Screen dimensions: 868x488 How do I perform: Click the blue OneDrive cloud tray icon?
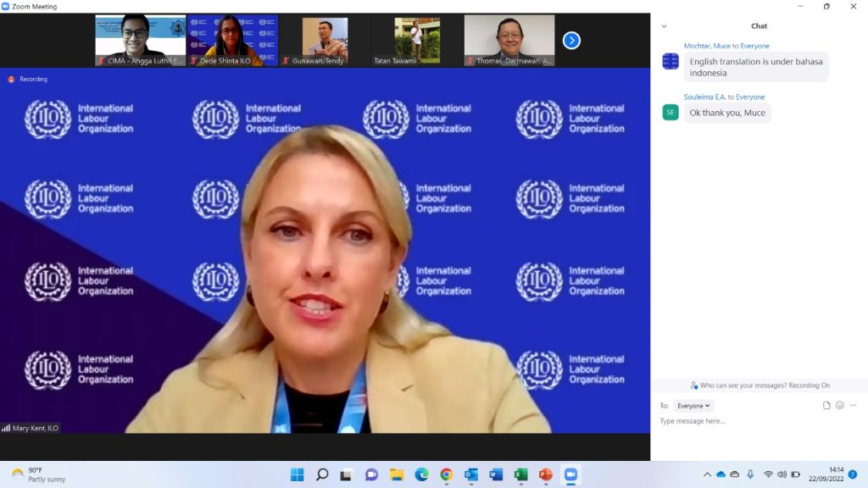point(721,474)
